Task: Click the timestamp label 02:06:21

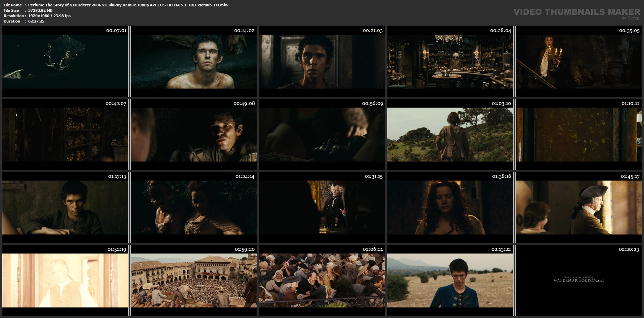Action: (373, 249)
